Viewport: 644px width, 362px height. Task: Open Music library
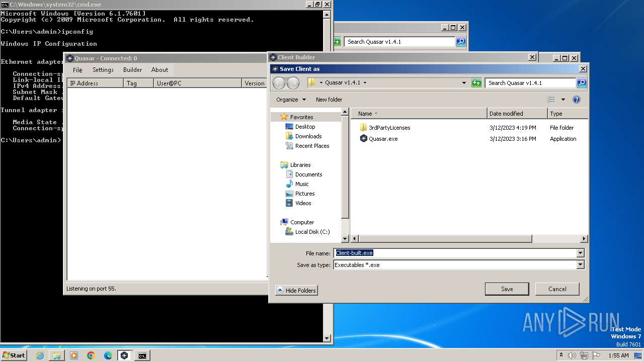point(302,184)
